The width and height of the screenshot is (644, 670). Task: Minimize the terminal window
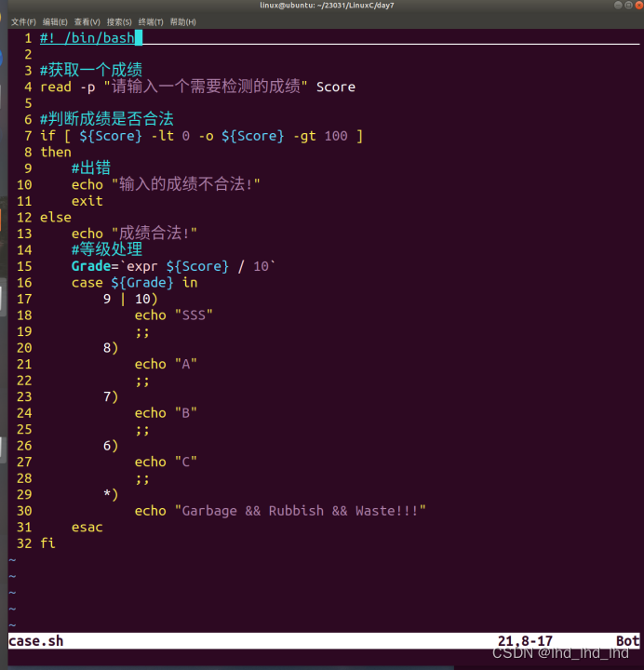(x=618, y=6)
